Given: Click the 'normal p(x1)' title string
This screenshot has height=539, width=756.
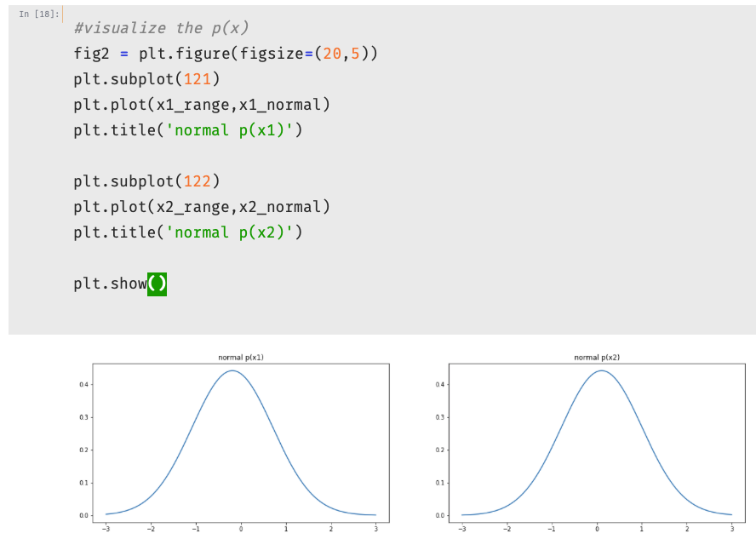Looking at the screenshot, I should [229, 130].
